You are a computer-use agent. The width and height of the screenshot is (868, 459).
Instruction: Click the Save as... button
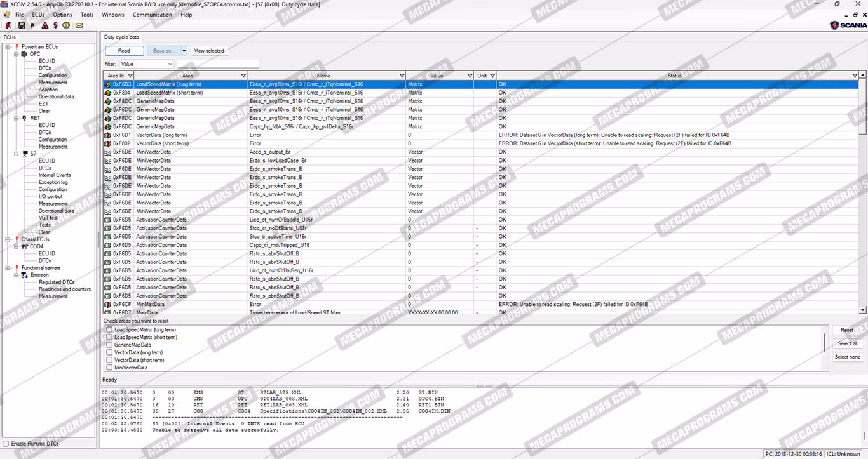coord(163,51)
